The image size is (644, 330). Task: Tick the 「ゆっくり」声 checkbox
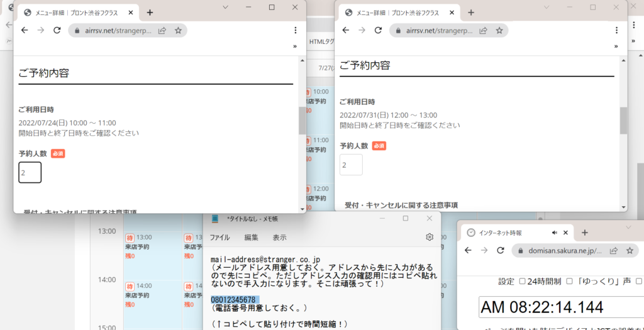[569, 282]
